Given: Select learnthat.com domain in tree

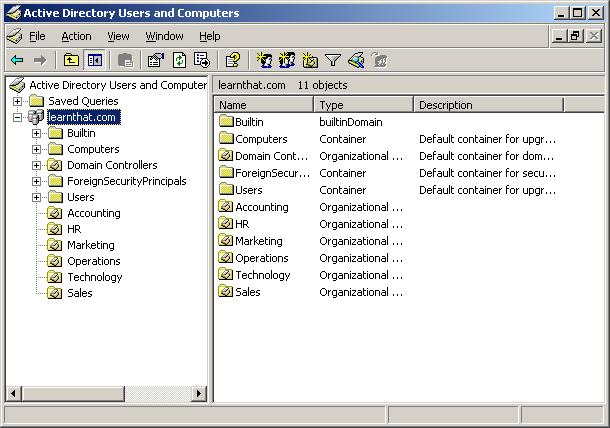Looking at the screenshot, I should coord(84,117).
